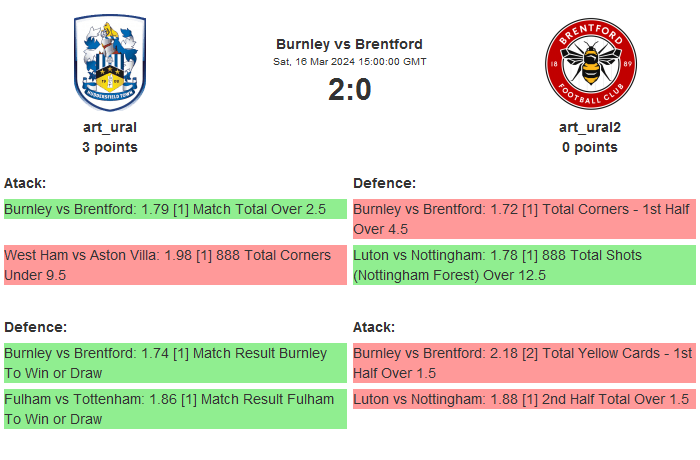The height and width of the screenshot is (460, 700).
Task: Open the West Ham vs Aston Villa corners bet
Action: [x=175, y=265]
